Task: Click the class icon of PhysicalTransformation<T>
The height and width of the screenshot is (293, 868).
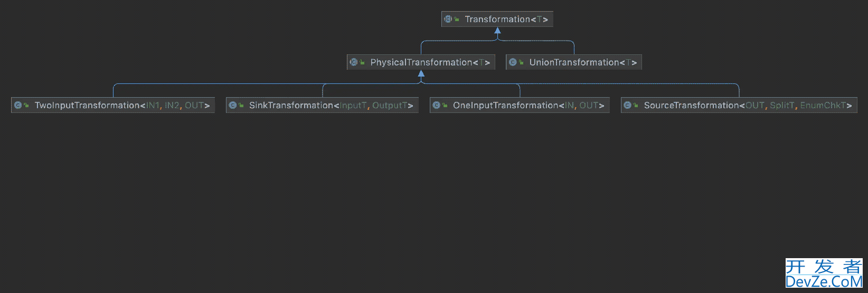Action: pos(353,62)
